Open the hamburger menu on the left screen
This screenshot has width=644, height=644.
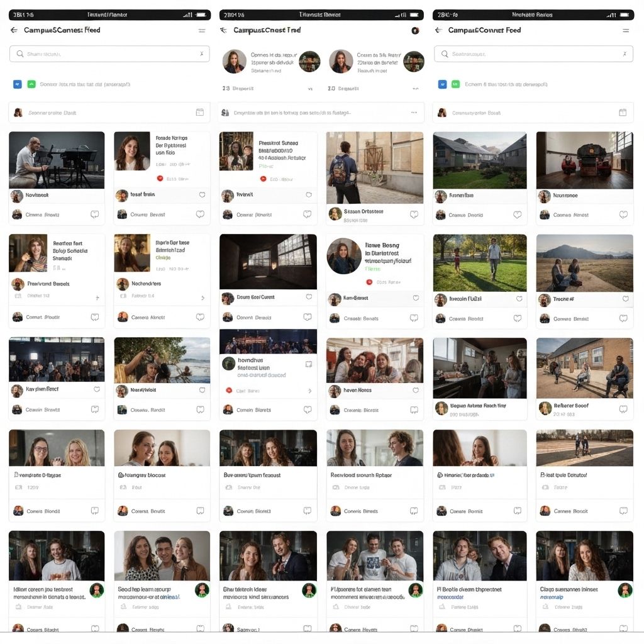pyautogui.click(x=201, y=30)
